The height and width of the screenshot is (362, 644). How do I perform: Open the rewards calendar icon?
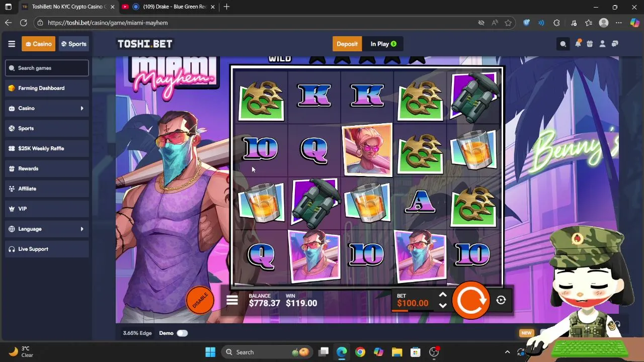point(590,44)
